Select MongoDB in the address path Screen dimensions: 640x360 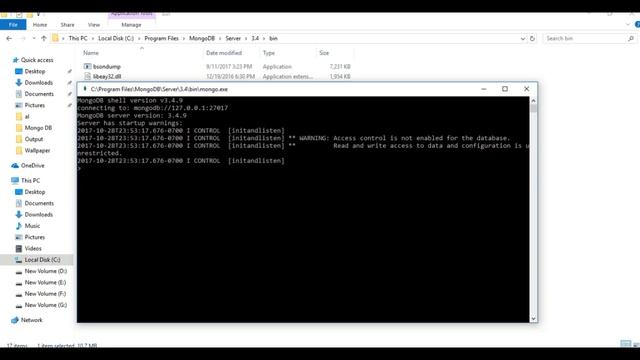pyautogui.click(x=202, y=38)
